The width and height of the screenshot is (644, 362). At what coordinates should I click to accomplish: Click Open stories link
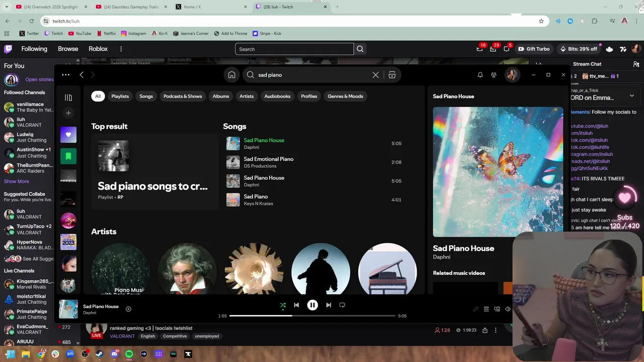point(39,79)
